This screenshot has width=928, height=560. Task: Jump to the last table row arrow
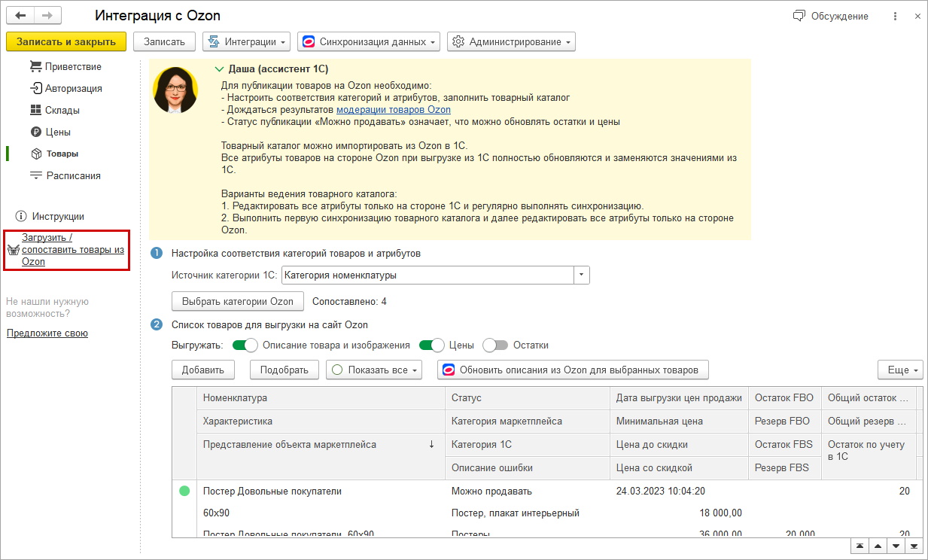[914, 546]
